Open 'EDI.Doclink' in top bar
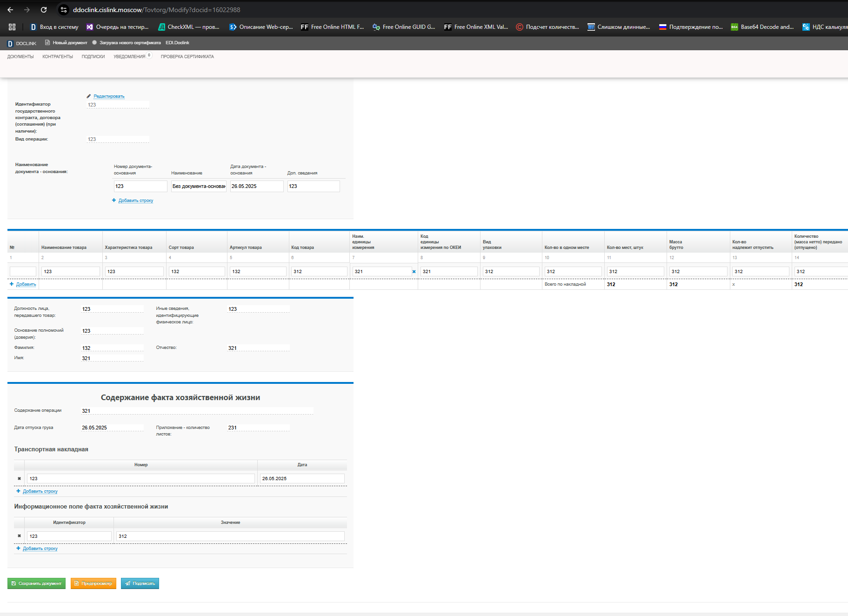 (177, 43)
